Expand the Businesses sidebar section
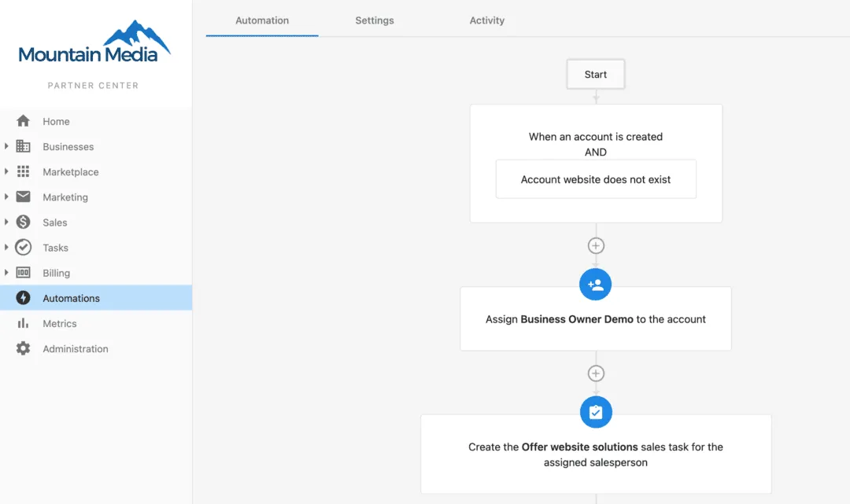850x504 pixels. 8,146
